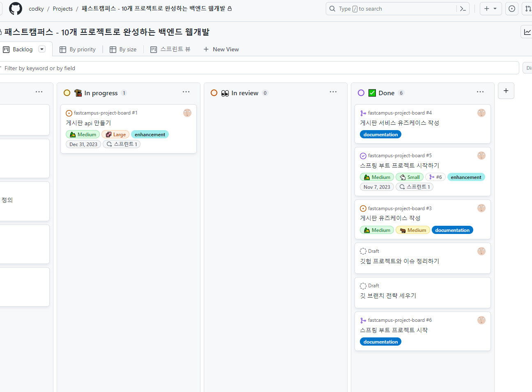Screen dimensions: 532x392
Task: Click the pull request icon on card #4
Action: pyautogui.click(x=363, y=113)
